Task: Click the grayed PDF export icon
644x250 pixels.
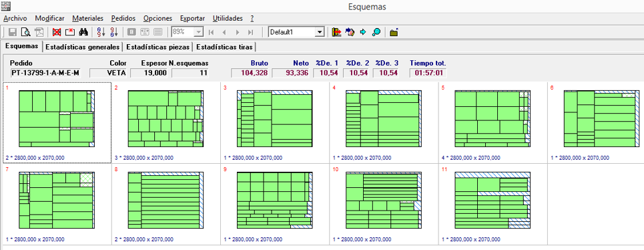Action: [39, 32]
